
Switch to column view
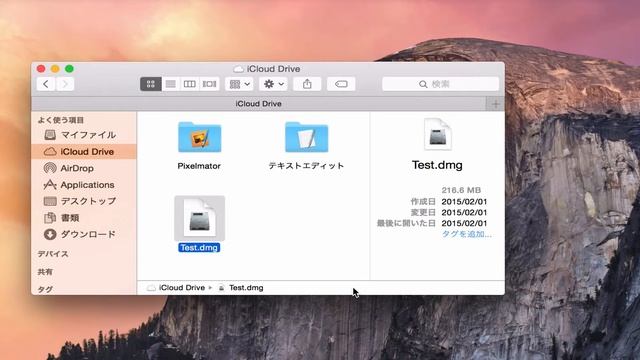click(x=189, y=84)
